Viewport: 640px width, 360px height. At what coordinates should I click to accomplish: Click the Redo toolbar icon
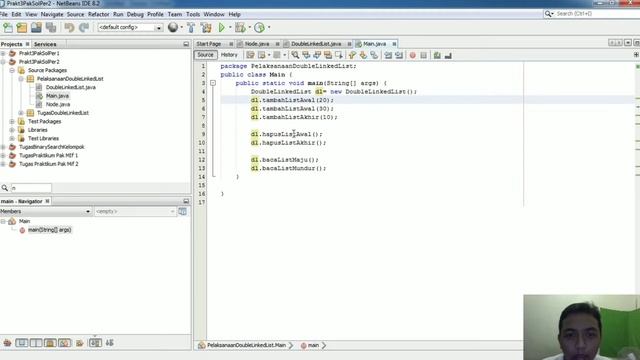(x=84, y=27)
